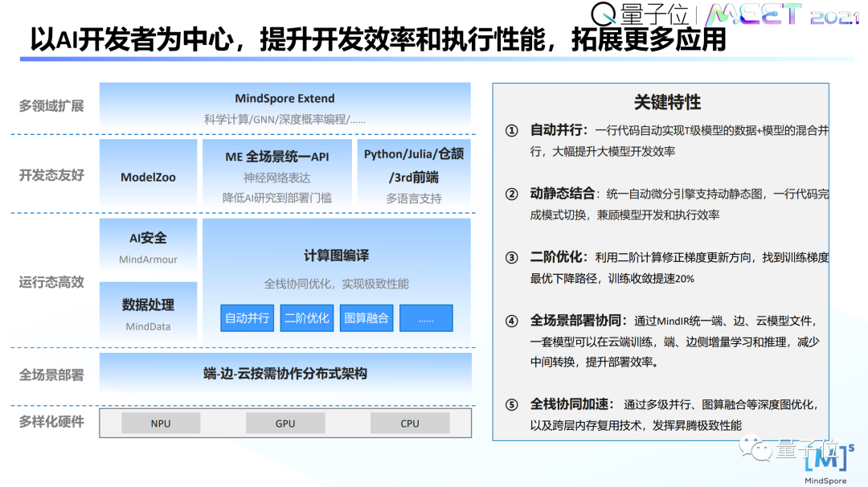Click the Python/Julia/仓颉 heading
Screen dimensions: 868x487
coord(414,153)
